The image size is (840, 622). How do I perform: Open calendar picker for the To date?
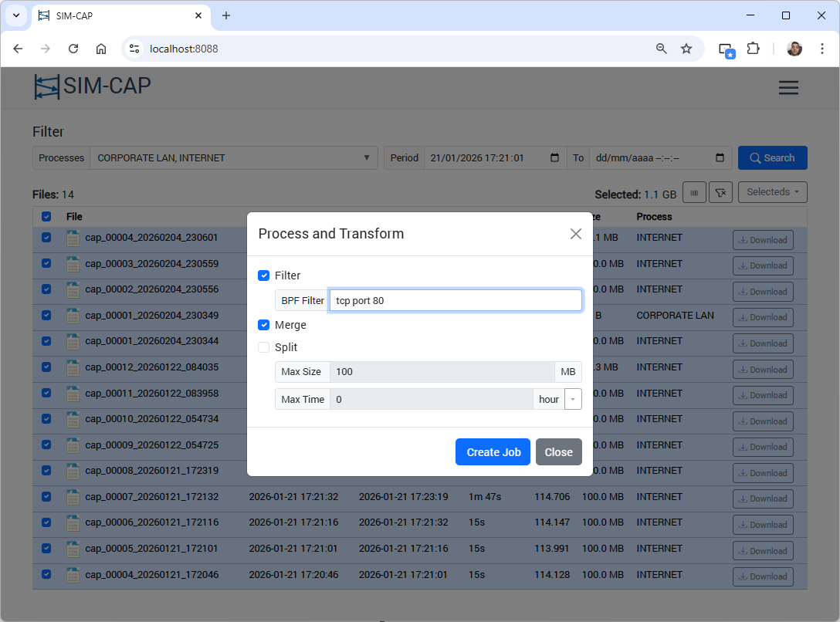pyautogui.click(x=720, y=158)
